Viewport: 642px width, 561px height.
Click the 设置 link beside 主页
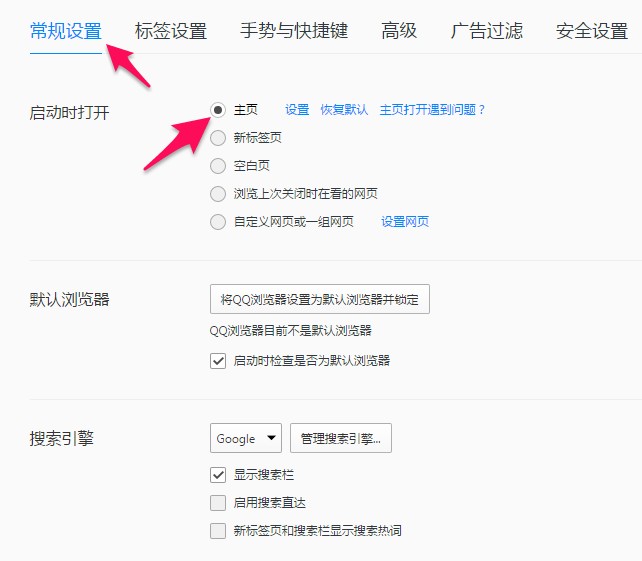(x=297, y=110)
